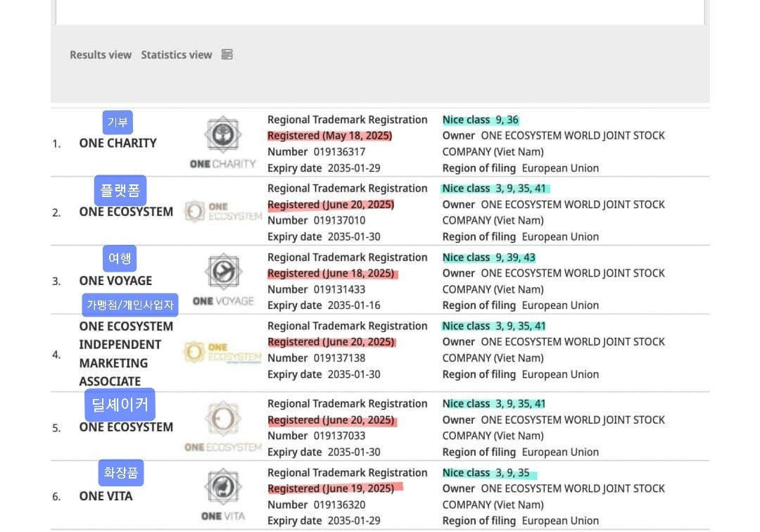This screenshot has height=532, width=760.
Task: Open the ONE VOYAGE logo thumbnail
Action: click(223, 279)
